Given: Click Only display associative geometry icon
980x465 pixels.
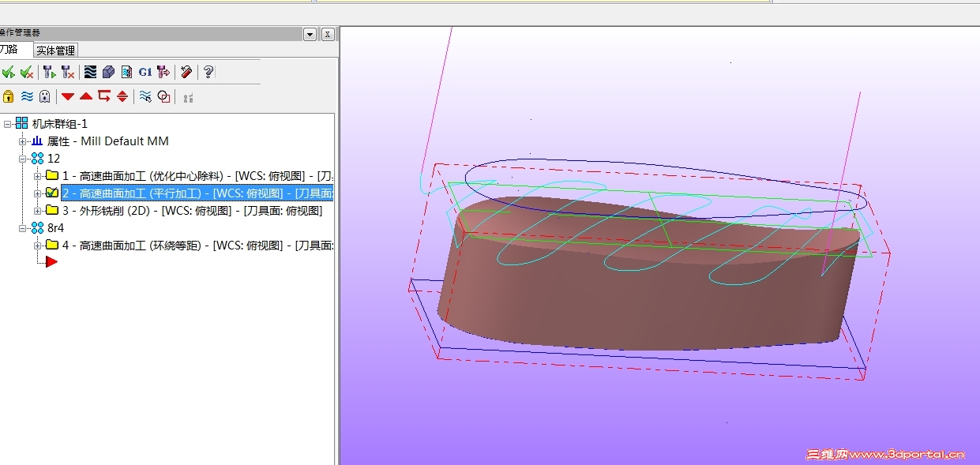Looking at the screenshot, I should pos(163,96).
